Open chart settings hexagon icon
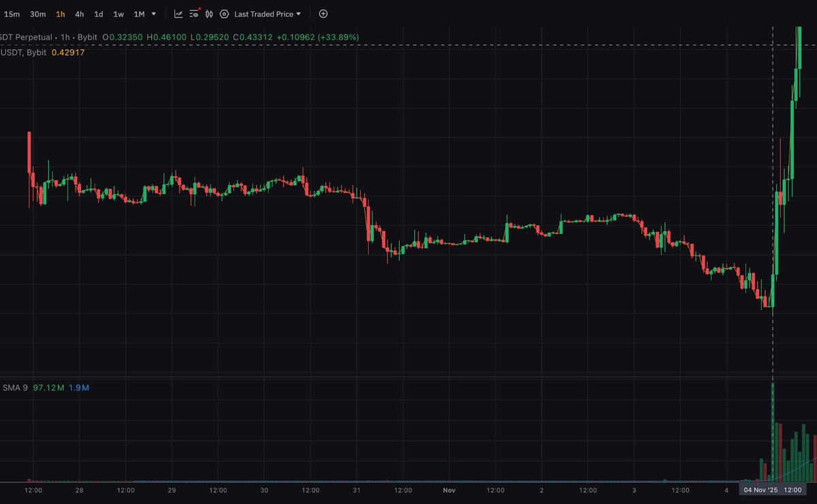Screen dimensions: 817x504 tap(224, 14)
